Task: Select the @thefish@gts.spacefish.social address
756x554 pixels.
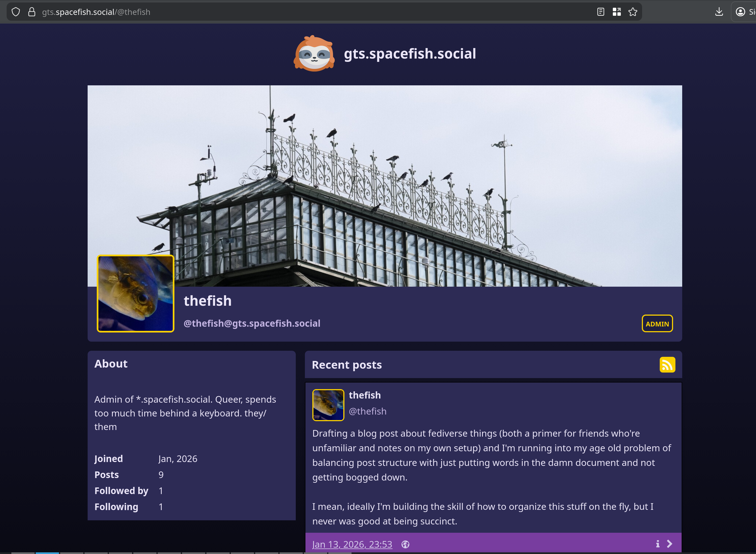Action: point(252,323)
